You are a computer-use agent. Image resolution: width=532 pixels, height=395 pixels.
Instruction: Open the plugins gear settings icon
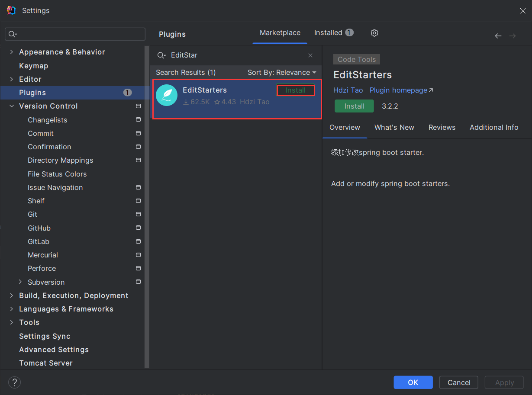(374, 33)
